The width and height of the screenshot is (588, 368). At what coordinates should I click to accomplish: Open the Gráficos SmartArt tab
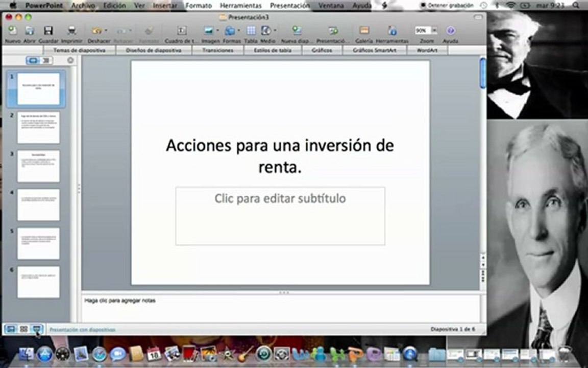pyautogui.click(x=374, y=50)
